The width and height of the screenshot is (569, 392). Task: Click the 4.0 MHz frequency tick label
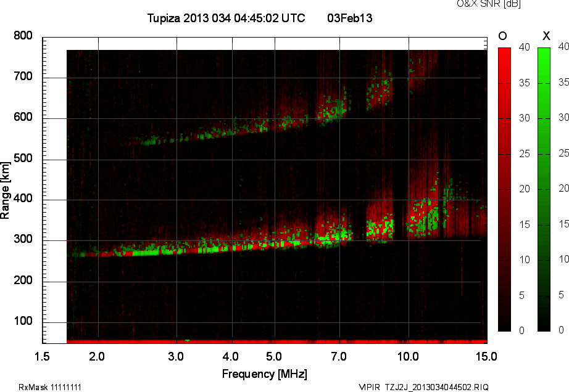(230, 356)
